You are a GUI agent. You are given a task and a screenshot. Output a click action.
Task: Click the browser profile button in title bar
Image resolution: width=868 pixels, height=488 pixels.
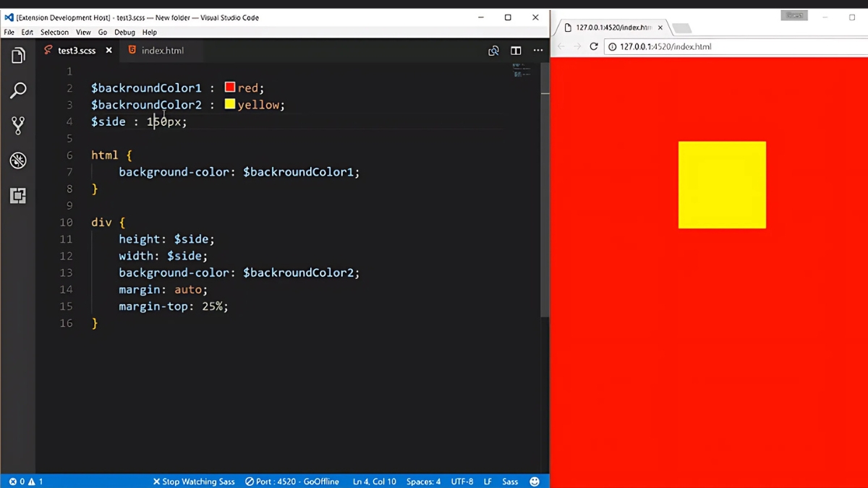(793, 16)
